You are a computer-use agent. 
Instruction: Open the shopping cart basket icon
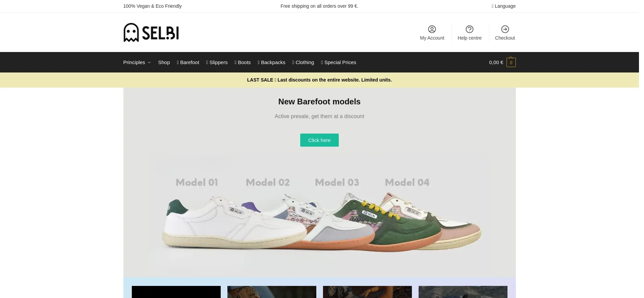(x=511, y=62)
